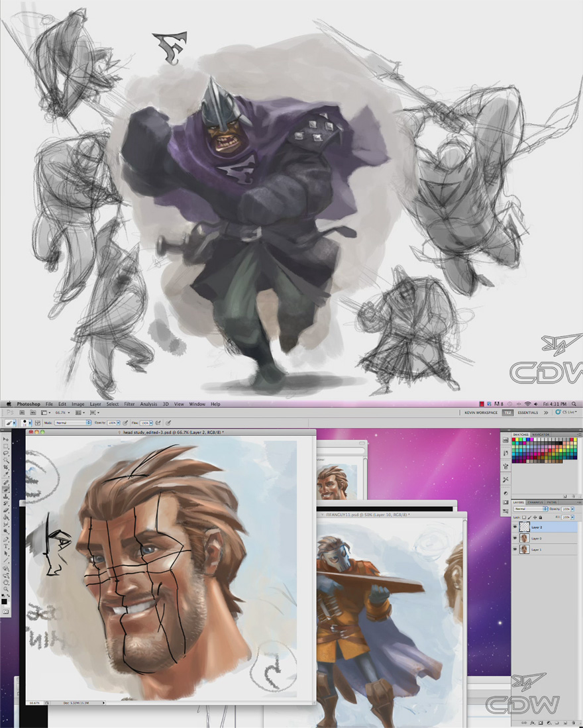Click the black foreground color swatch

point(4,601)
